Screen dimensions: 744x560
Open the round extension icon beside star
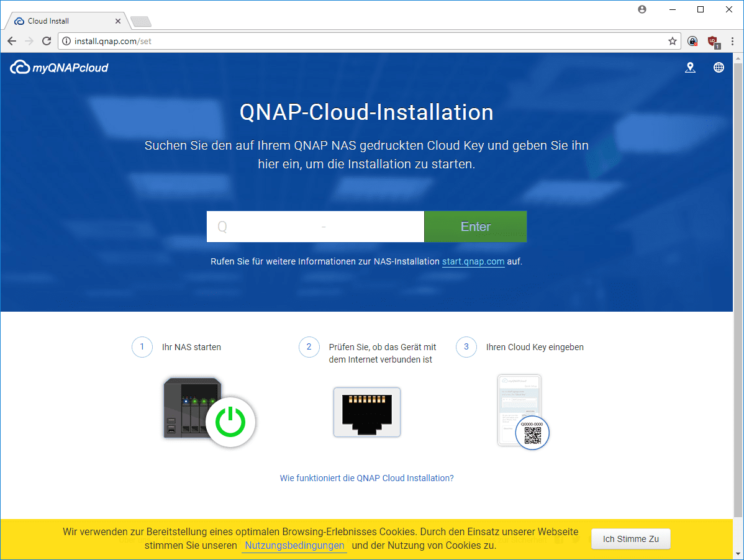(x=692, y=41)
